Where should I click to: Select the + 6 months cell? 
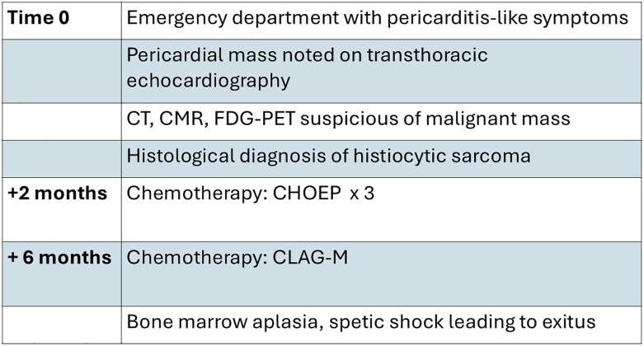click(x=62, y=274)
